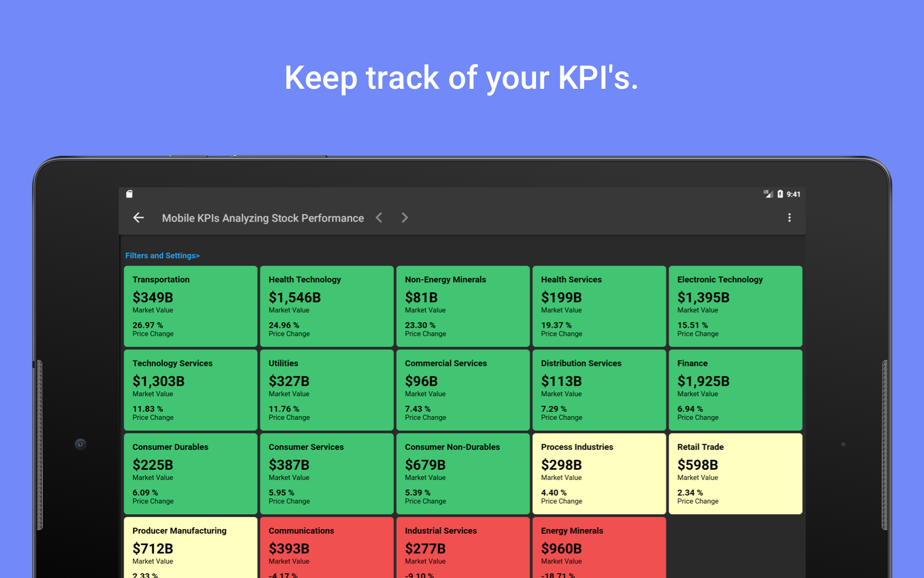The height and width of the screenshot is (578, 924).
Task: Tap the battery status icon
Action: [x=780, y=194]
